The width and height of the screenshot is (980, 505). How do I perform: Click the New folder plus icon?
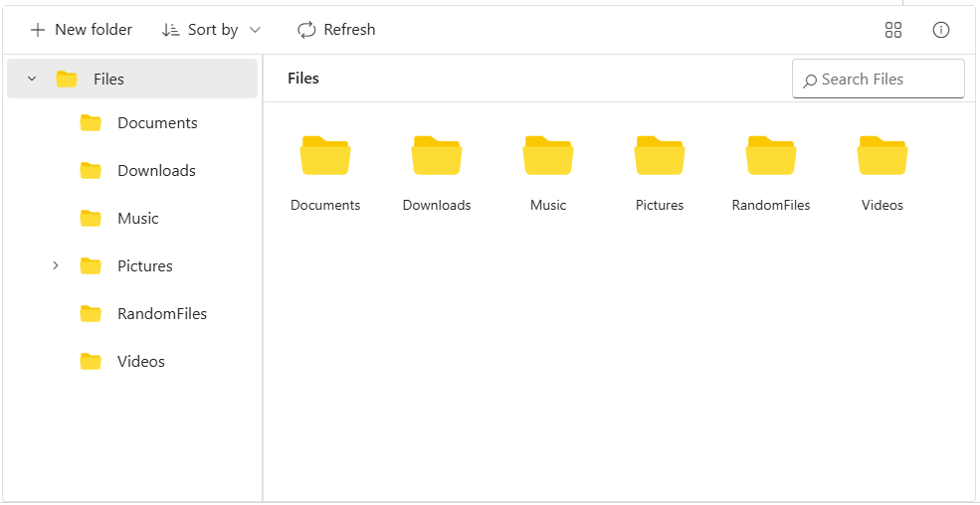tap(38, 30)
